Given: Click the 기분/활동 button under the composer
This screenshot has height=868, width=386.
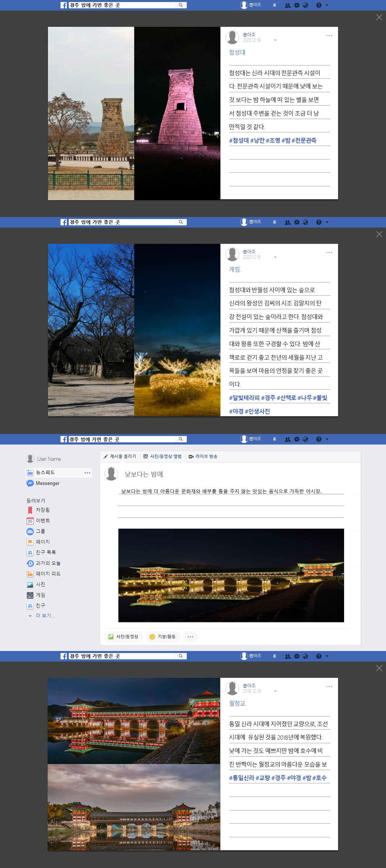Looking at the screenshot, I should click(x=163, y=637).
